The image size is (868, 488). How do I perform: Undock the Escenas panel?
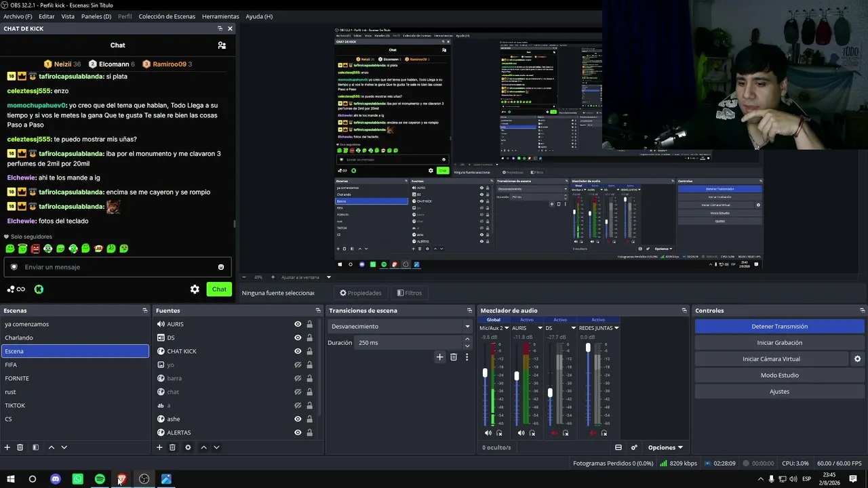tap(144, 310)
